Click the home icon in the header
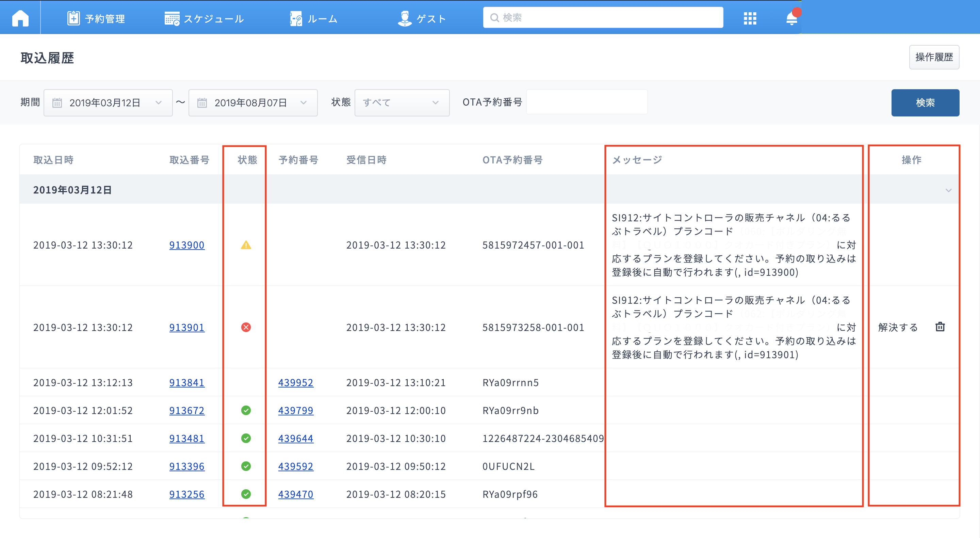The height and width of the screenshot is (538, 980). click(x=20, y=18)
